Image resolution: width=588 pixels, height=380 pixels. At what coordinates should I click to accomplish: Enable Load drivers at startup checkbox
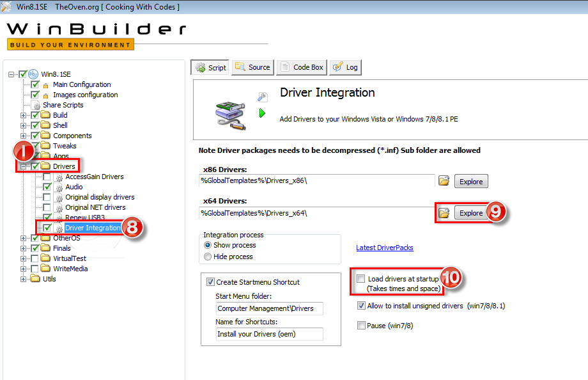(360, 279)
